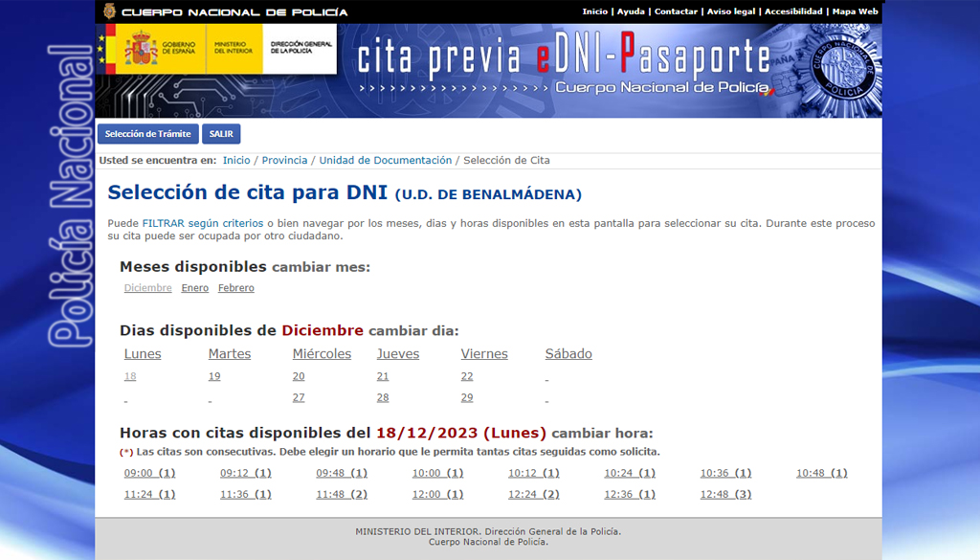Click the date text '18/12/2023 (Lunes)'
The height and width of the screenshot is (560, 980).
tap(461, 433)
